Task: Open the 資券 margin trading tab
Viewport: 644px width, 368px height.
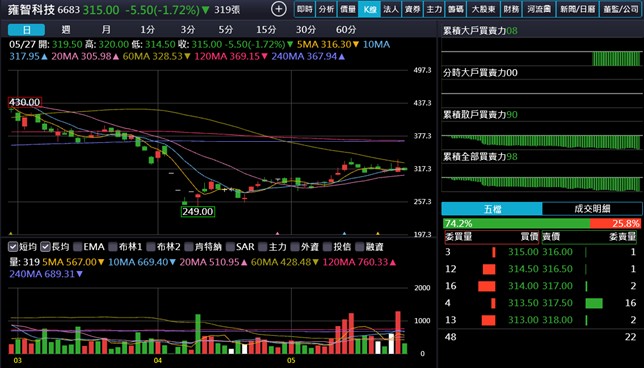Action: [412, 9]
